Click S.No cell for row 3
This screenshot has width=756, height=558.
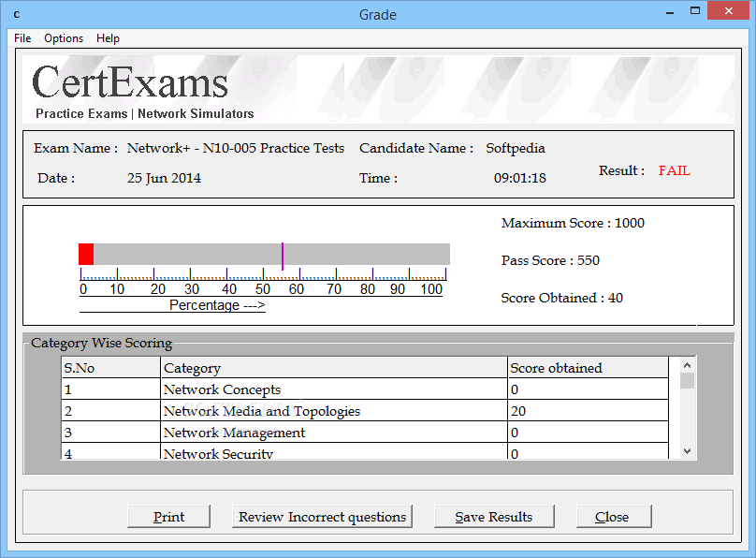click(110, 433)
